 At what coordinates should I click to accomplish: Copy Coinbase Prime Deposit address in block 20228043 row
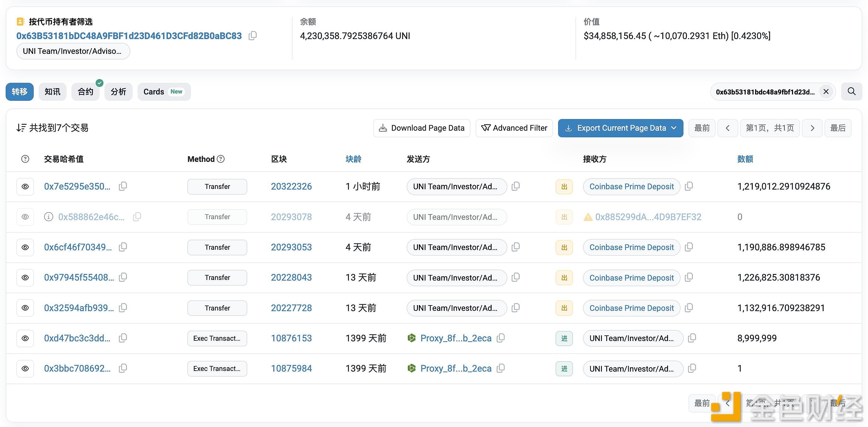click(x=689, y=277)
